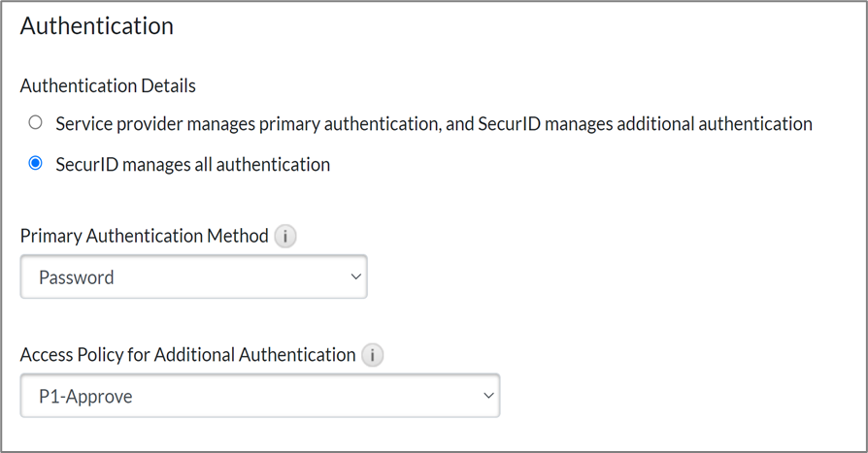Screen dimensions: 868x453
Task: Select the Service provider manages primary authentication radio
Action: [x=36, y=123]
